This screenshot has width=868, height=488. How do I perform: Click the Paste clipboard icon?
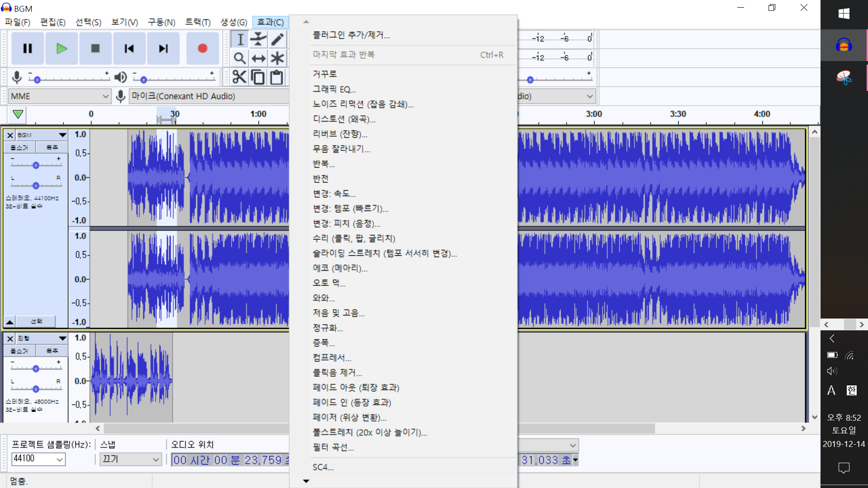click(277, 77)
